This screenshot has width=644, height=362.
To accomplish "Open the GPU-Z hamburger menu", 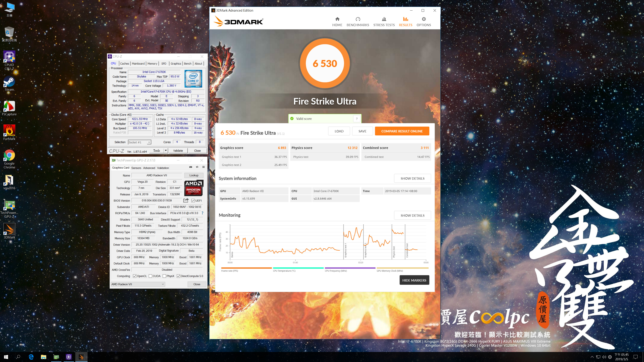I will [203, 167].
